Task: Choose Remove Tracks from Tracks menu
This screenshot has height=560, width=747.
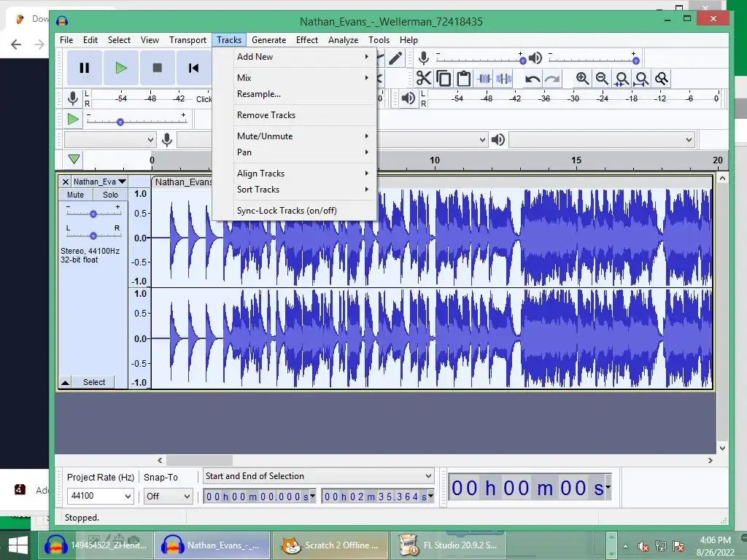Action: tap(295, 115)
